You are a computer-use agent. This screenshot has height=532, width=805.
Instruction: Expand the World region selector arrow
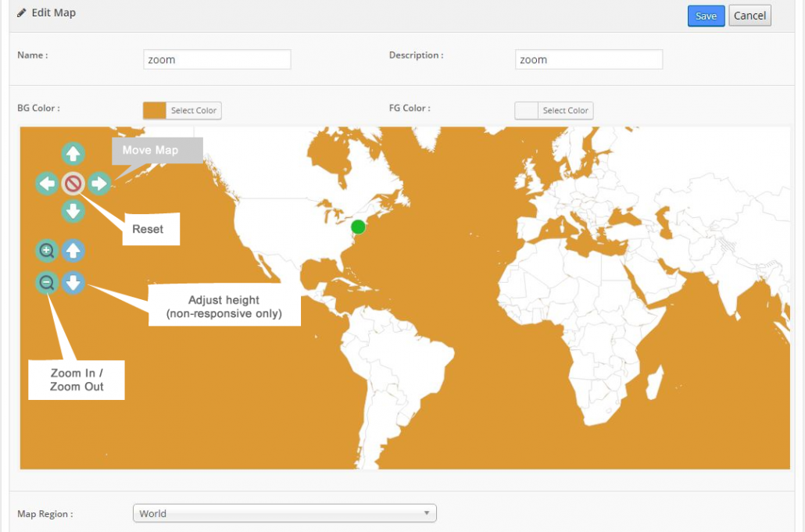[426, 513]
